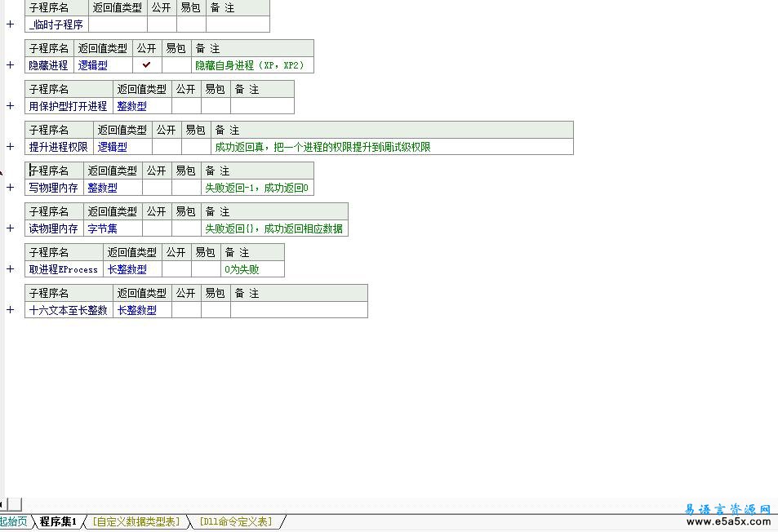
Task: Switch to the 起始页 tab
Action: tap(13, 521)
